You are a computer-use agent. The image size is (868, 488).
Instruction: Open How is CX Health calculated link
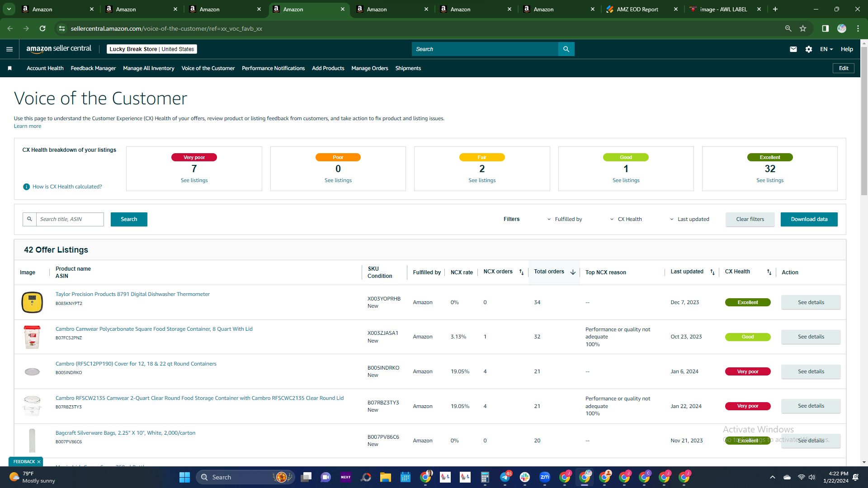point(67,187)
